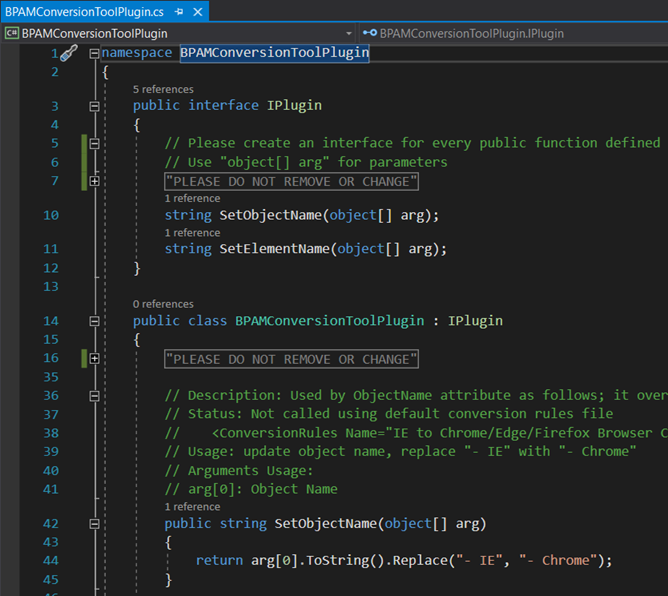Click SetElementName on line 11

tap(274, 249)
